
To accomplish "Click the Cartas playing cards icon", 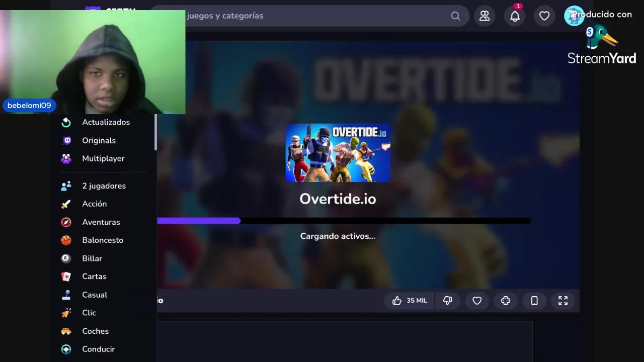I will tap(66, 277).
